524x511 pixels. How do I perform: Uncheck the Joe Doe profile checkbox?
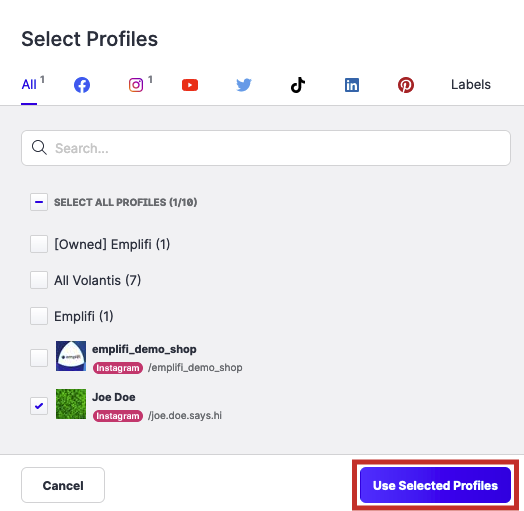pyautogui.click(x=39, y=406)
